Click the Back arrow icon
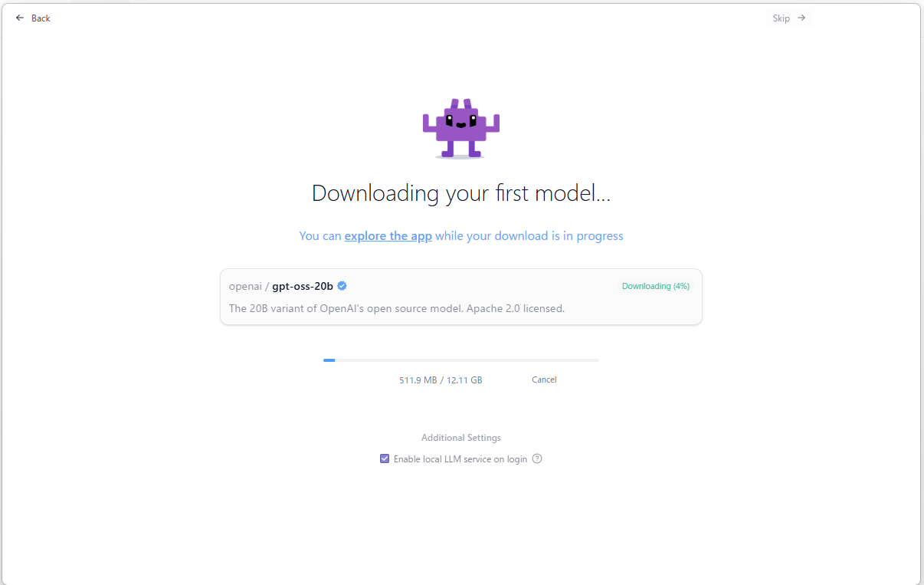 click(x=20, y=18)
